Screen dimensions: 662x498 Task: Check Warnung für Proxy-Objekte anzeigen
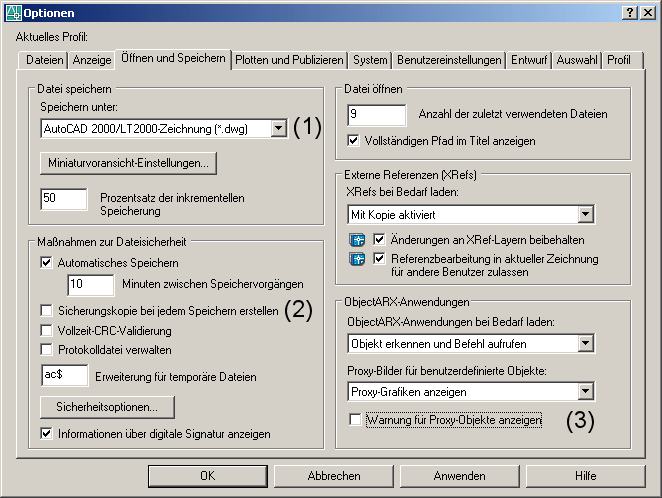355,420
